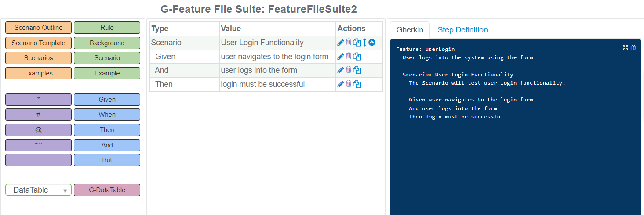
Task: Click the 'Then' type cell in table
Action: tap(184, 84)
